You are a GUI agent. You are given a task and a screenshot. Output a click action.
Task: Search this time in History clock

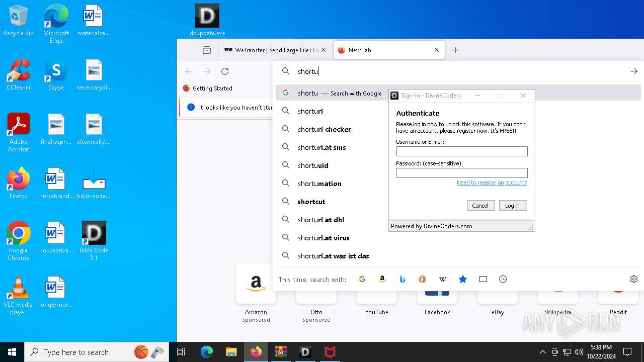(503, 279)
